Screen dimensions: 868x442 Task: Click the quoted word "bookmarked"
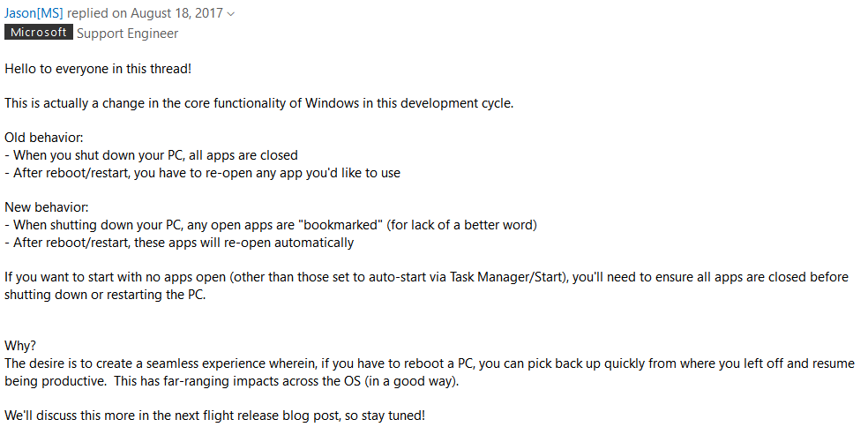click(340, 225)
